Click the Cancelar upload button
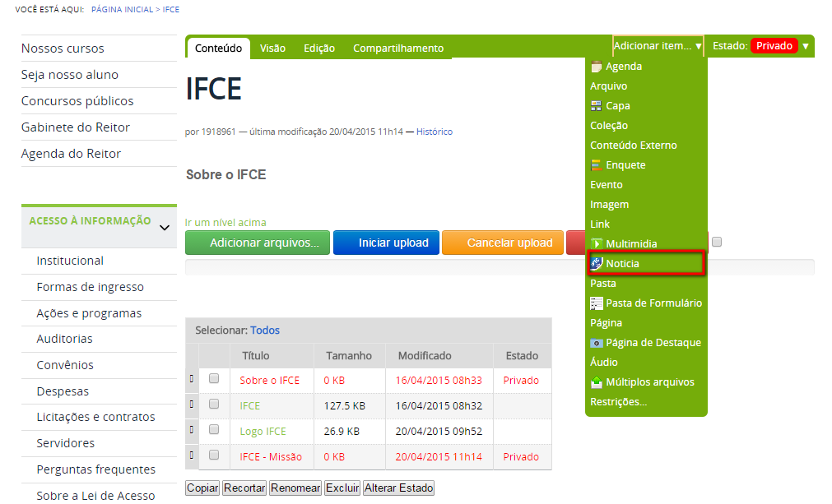This screenshot has width=832, height=504. (x=503, y=243)
